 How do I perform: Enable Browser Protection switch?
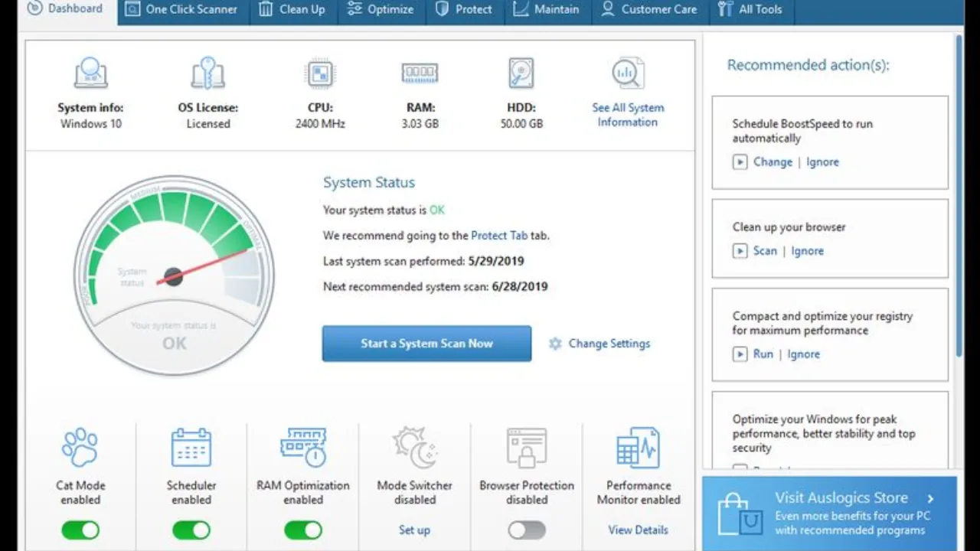(527, 530)
